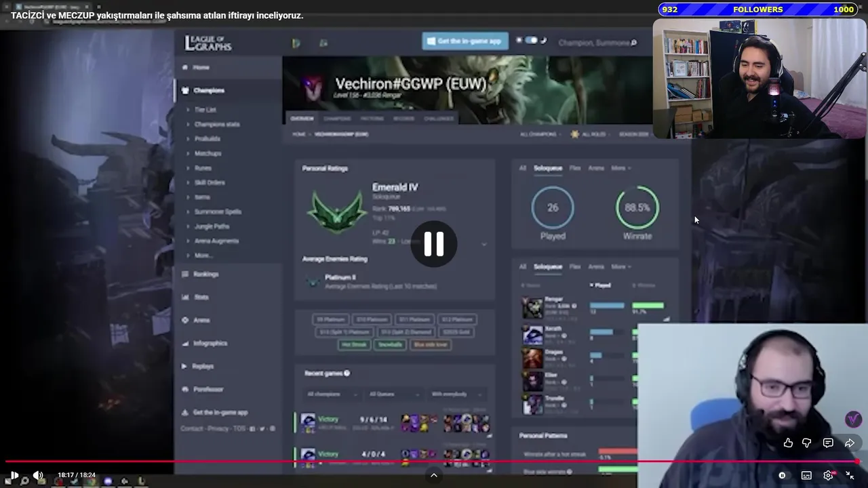Open the channel watermark logo

pos(853,420)
